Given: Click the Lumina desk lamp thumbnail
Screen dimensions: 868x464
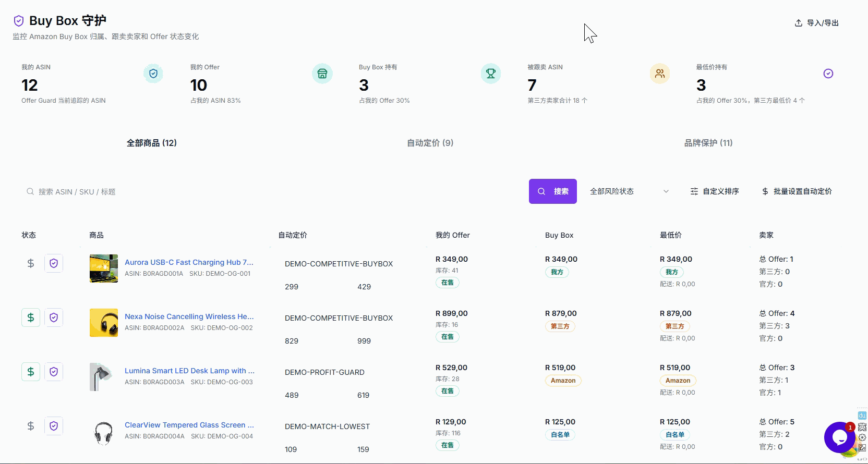Looking at the screenshot, I should [104, 377].
